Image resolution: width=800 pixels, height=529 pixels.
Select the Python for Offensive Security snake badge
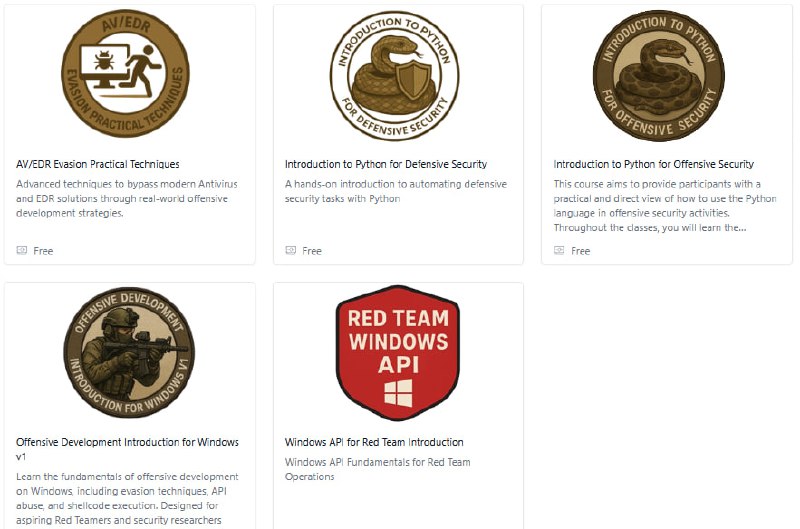[659, 75]
